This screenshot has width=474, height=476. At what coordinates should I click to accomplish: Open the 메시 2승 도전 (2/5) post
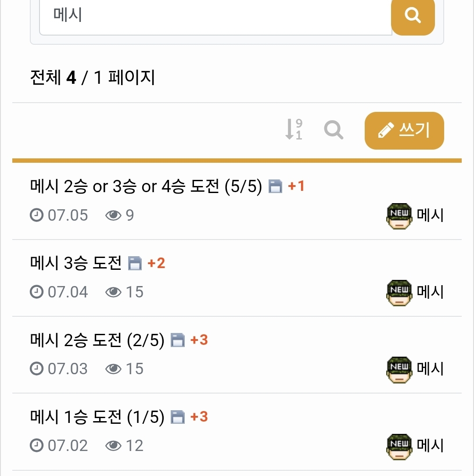(x=97, y=340)
